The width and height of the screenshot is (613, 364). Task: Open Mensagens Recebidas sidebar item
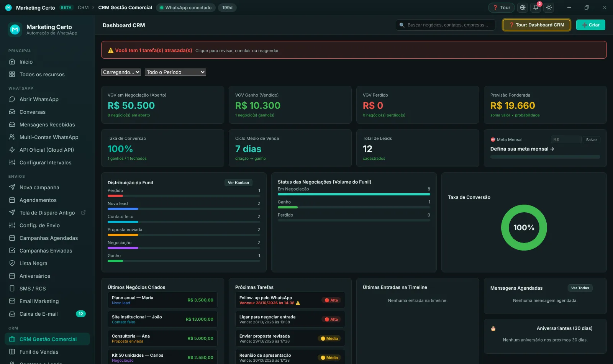click(x=47, y=125)
